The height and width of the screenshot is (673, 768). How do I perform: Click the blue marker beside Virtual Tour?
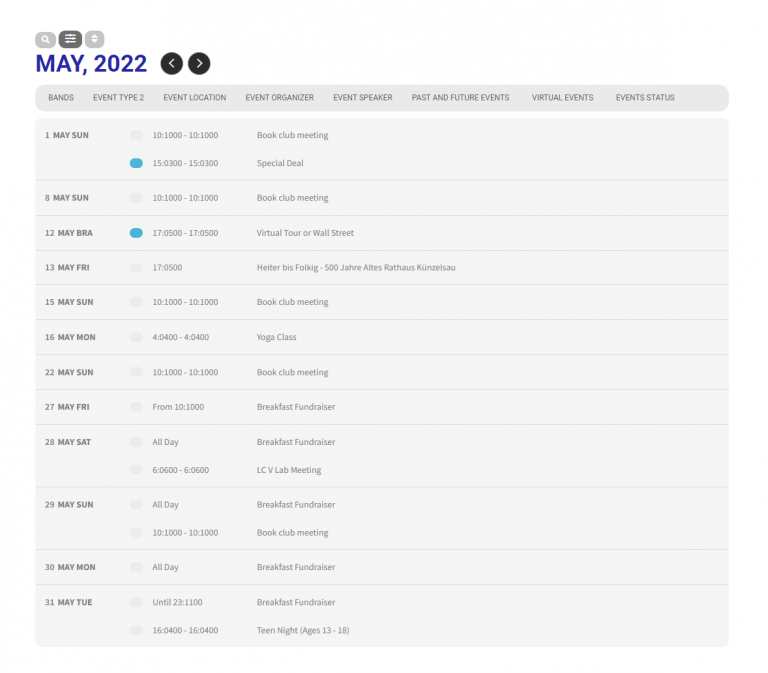136,233
